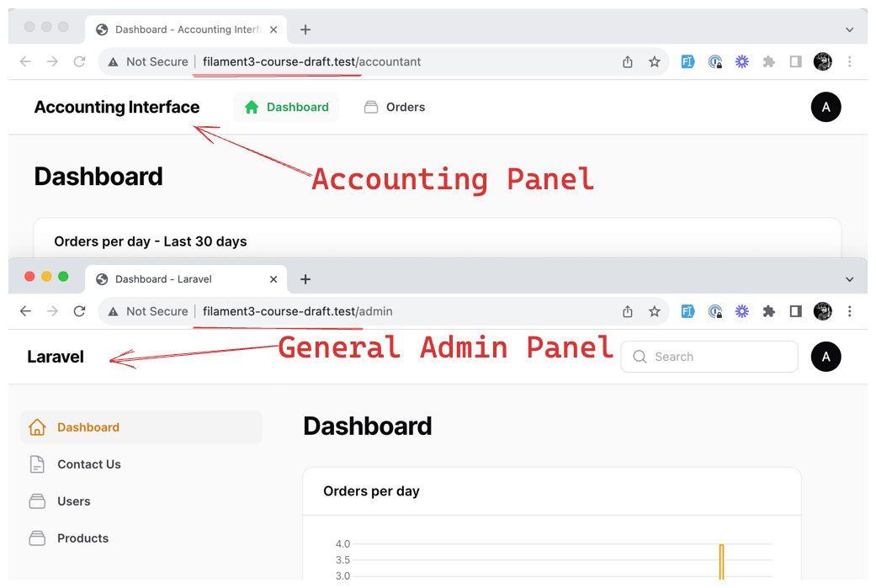
Task: Close the Dashboard - Laravel tab
Action: (273, 279)
